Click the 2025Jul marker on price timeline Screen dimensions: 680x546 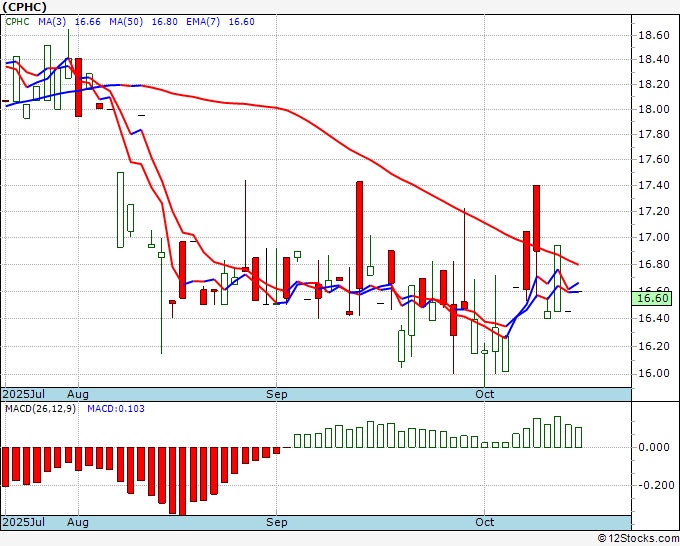pyautogui.click(x=24, y=394)
